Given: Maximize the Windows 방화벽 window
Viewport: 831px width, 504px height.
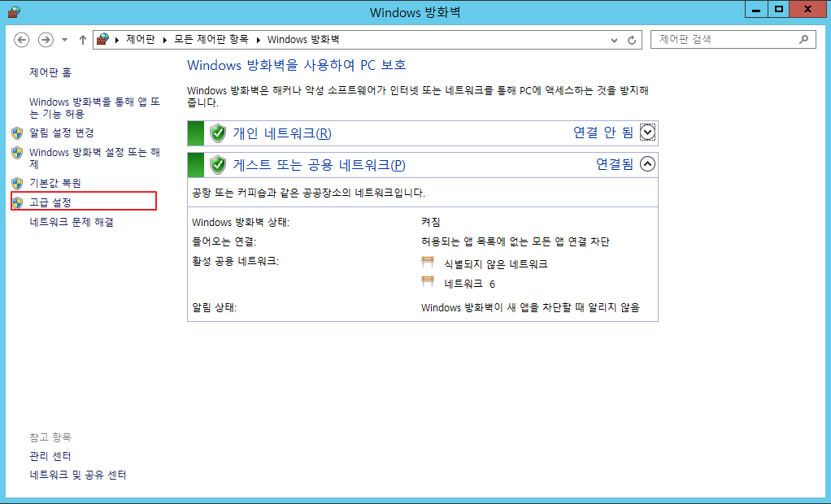Looking at the screenshot, I should click(x=778, y=9).
